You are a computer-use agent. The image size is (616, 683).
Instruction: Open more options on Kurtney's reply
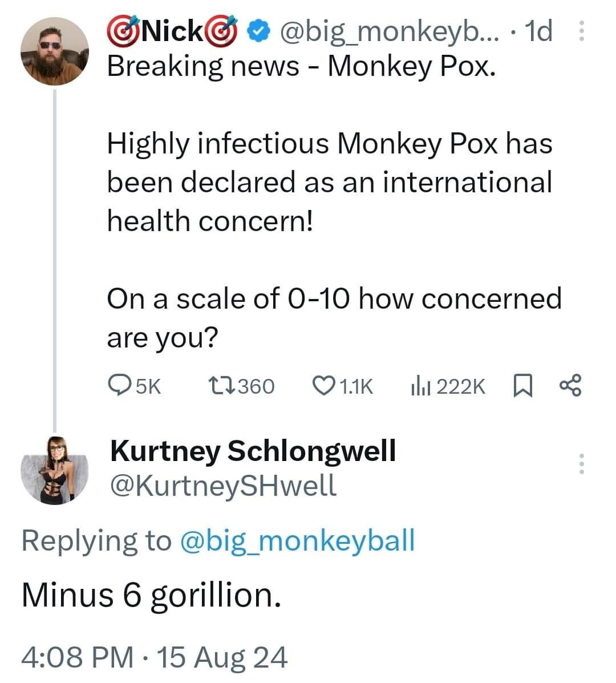coord(581,463)
